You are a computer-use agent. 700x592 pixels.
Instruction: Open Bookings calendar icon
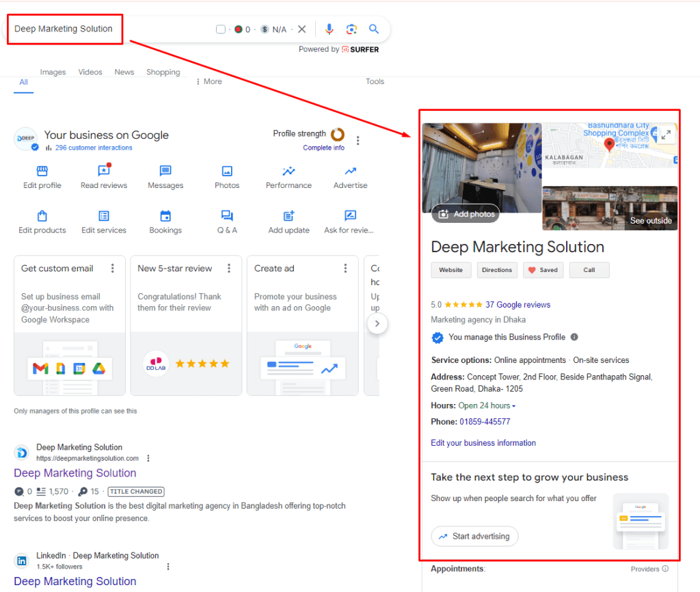coord(165,215)
